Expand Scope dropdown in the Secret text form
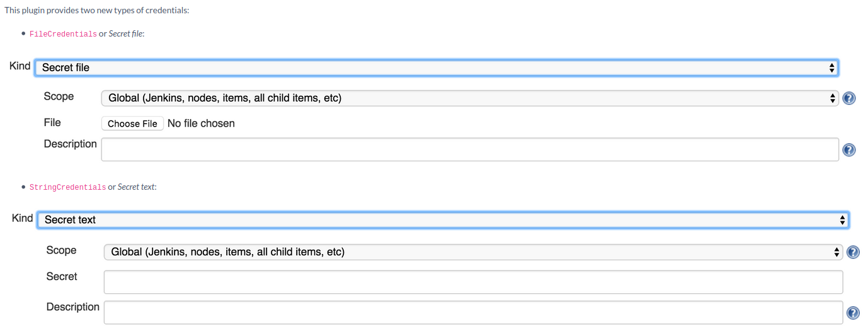 point(473,252)
